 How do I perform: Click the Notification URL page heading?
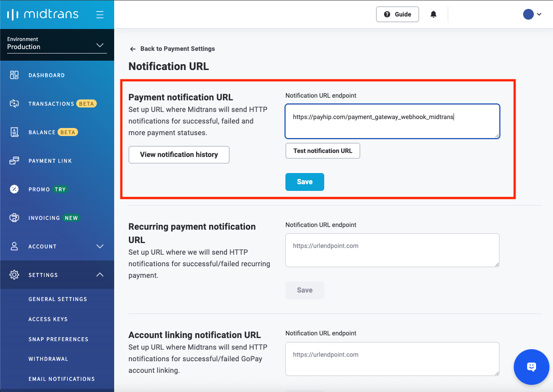(x=169, y=66)
